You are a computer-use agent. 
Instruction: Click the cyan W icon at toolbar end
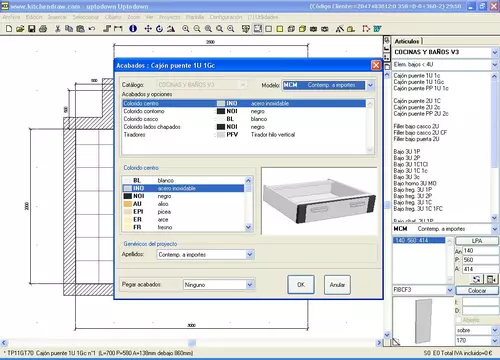[377, 29]
